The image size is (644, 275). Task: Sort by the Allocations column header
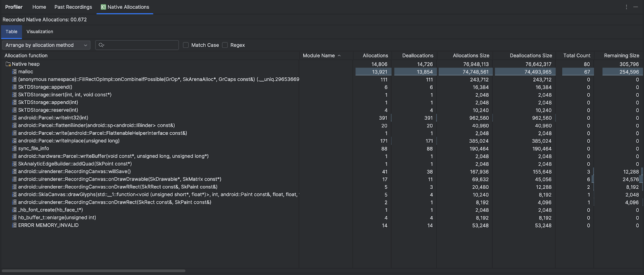click(x=375, y=55)
